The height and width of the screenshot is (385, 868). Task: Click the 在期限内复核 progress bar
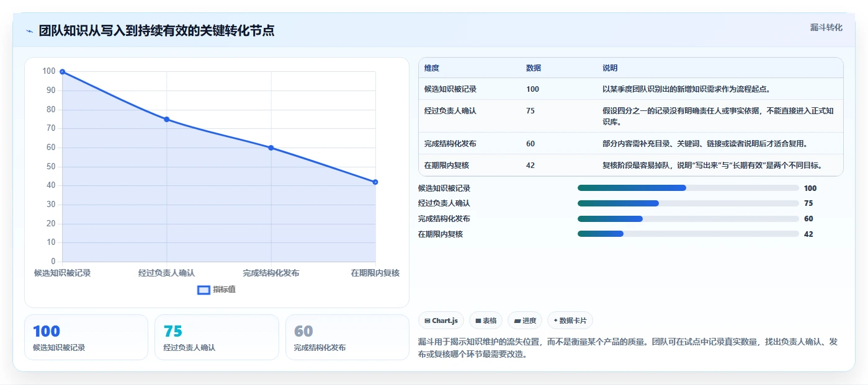(x=688, y=234)
